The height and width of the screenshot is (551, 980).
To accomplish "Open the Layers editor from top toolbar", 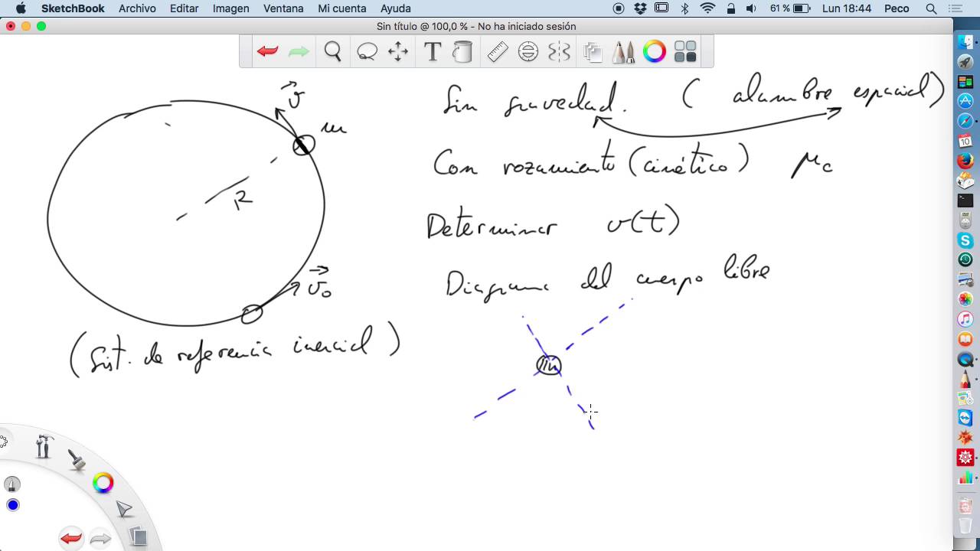I will [x=593, y=52].
